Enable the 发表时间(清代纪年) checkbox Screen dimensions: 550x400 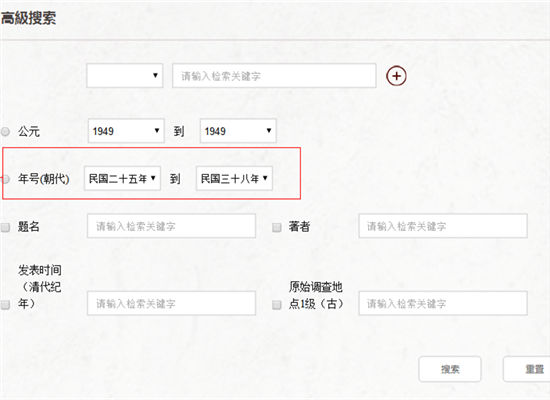5,304
